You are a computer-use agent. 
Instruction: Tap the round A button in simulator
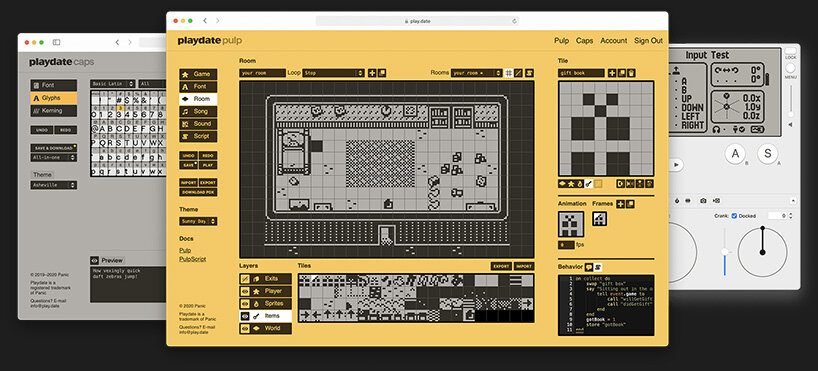point(736,154)
